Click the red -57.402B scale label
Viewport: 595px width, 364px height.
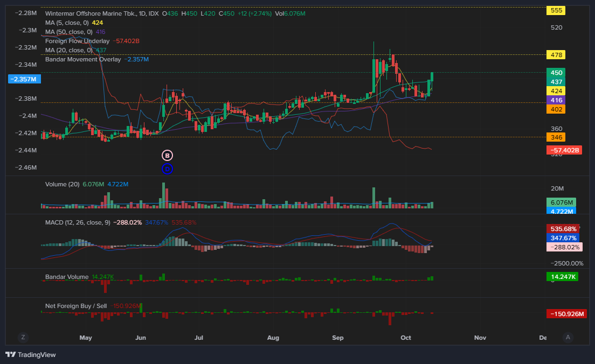click(x=564, y=150)
